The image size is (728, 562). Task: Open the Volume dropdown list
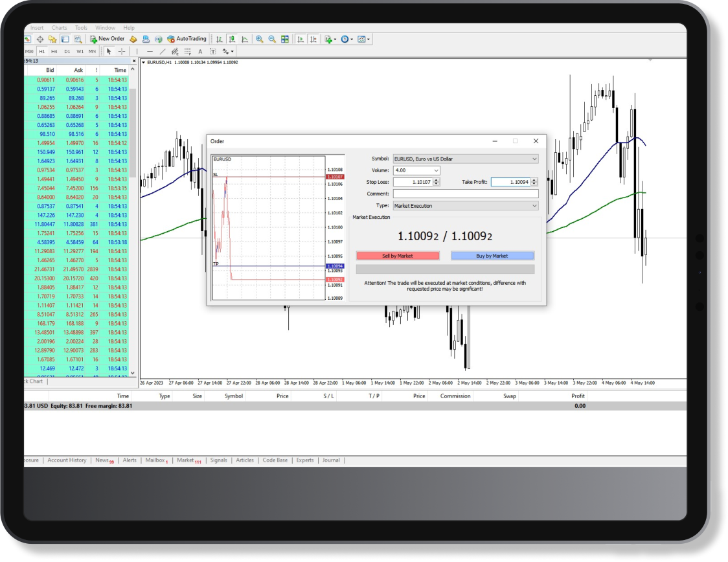(x=436, y=170)
